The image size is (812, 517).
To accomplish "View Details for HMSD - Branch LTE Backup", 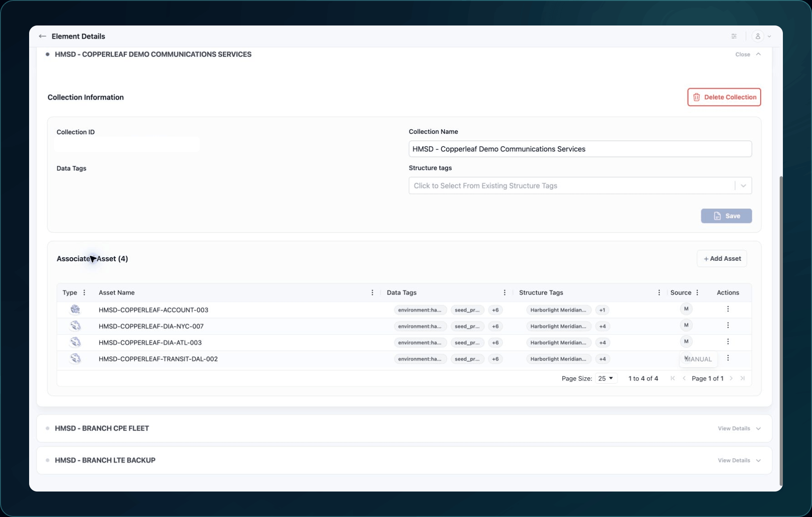I will pyautogui.click(x=739, y=461).
